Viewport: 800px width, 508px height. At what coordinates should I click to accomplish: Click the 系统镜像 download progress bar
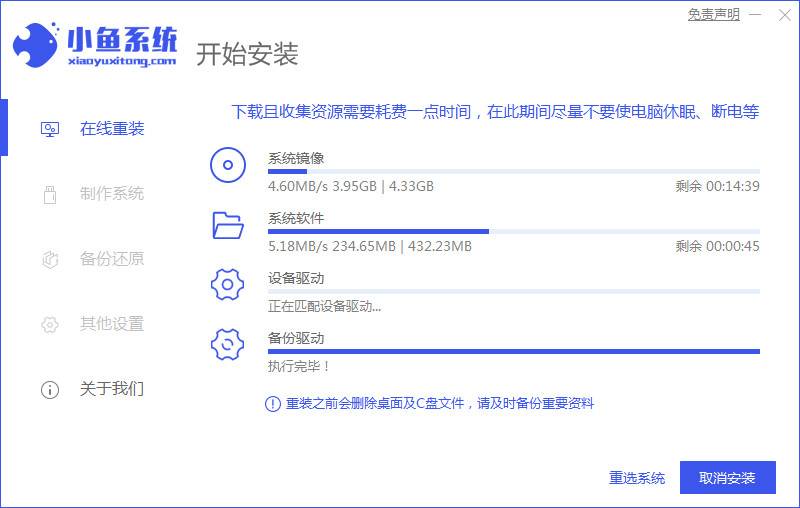[x=514, y=171]
